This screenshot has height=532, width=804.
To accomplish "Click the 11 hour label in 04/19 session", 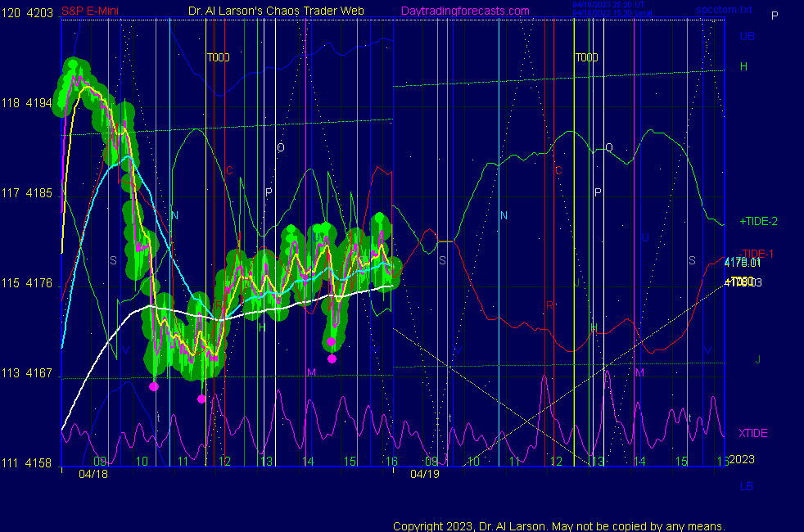I will 515,461.
